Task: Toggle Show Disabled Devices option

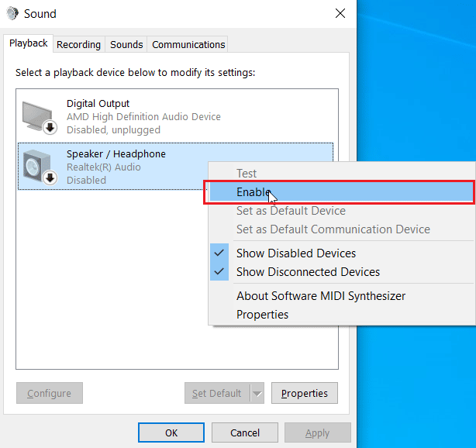Action: click(342, 253)
